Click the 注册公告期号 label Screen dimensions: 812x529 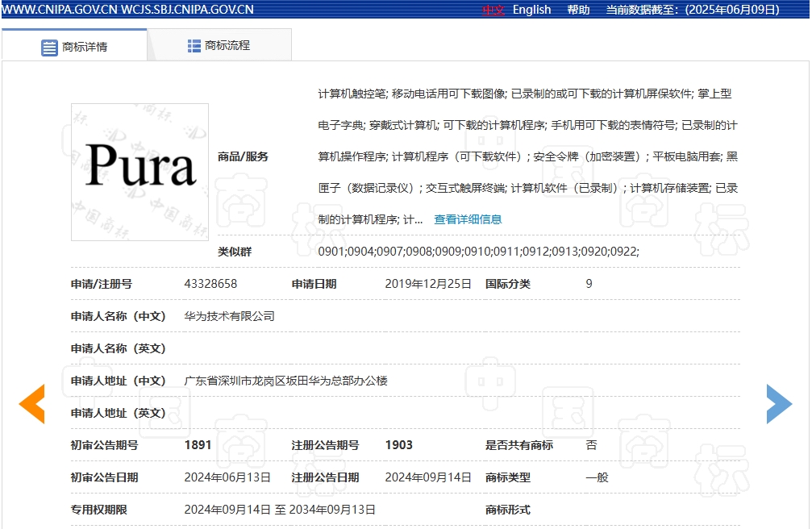(x=325, y=445)
